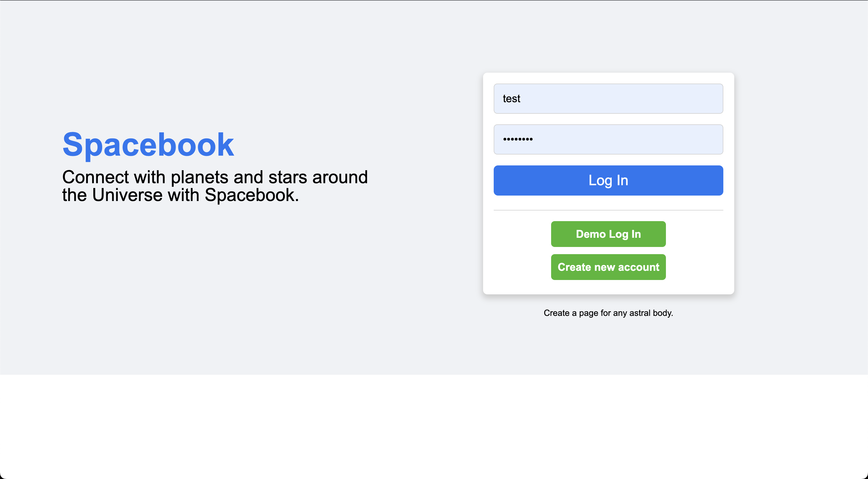
Task: Click the white footer area below the page
Action: point(434,426)
